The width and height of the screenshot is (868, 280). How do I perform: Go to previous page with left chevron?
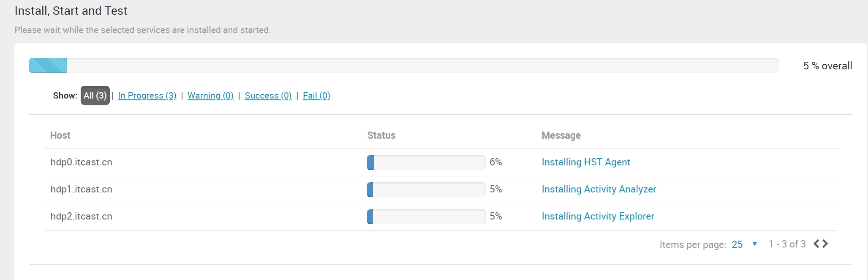(816, 244)
